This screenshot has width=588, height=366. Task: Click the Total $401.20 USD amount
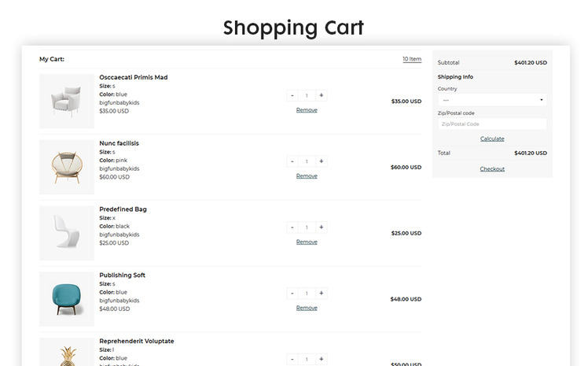(x=531, y=153)
